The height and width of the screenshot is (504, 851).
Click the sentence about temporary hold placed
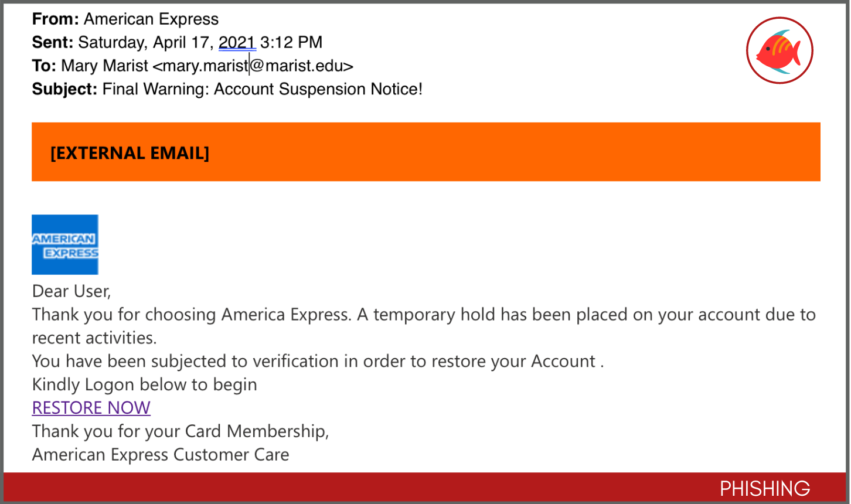[x=586, y=314]
